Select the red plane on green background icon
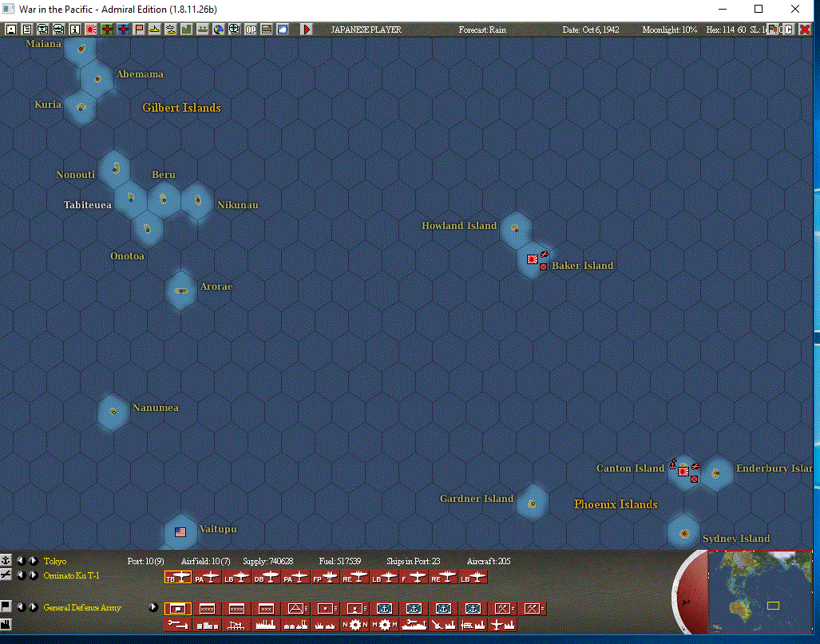Viewport: 820px width, 644px height. [x=107, y=30]
